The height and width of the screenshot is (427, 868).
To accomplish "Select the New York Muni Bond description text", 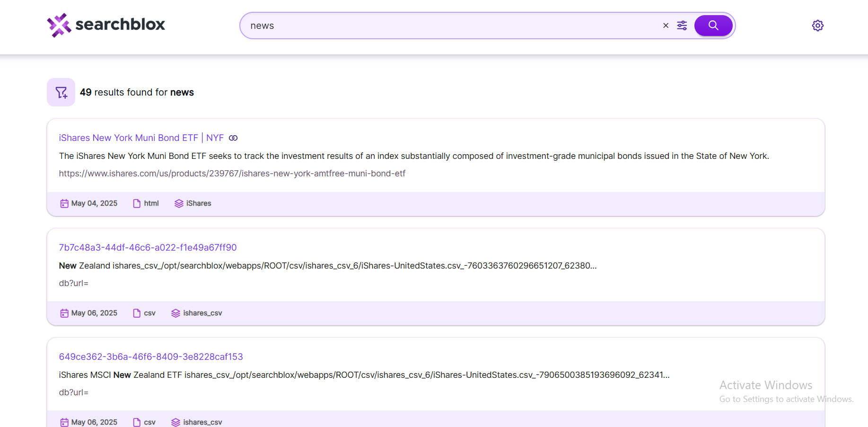I will [x=414, y=156].
